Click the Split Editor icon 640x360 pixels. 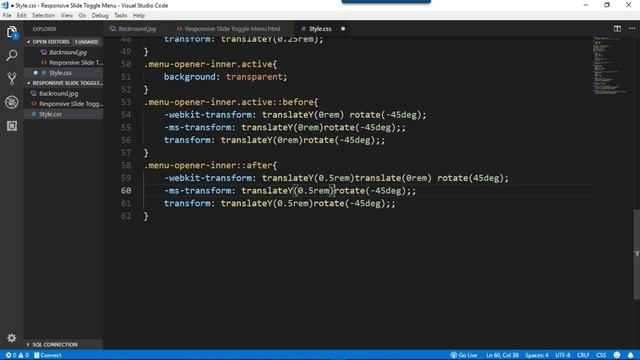point(617,29)
